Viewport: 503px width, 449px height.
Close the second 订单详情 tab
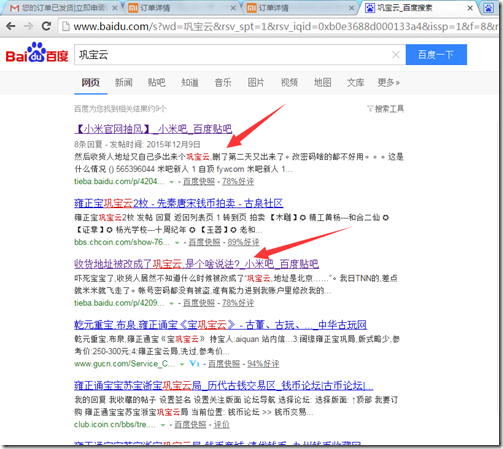tap(351, 8)
